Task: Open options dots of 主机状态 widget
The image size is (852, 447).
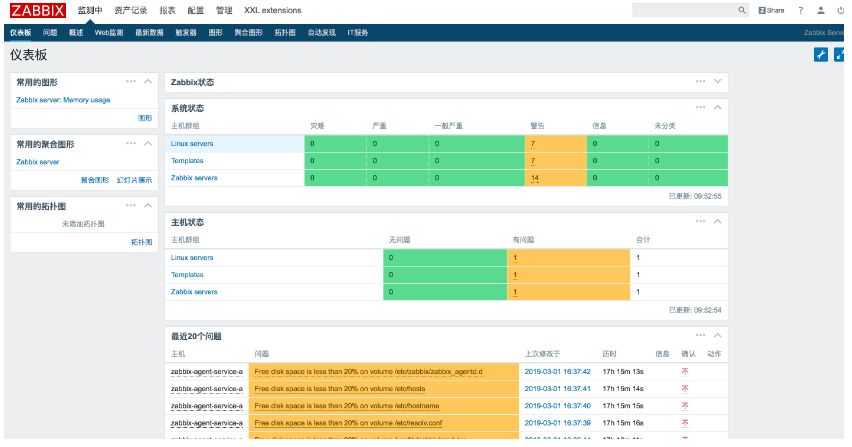Action: 700,222
